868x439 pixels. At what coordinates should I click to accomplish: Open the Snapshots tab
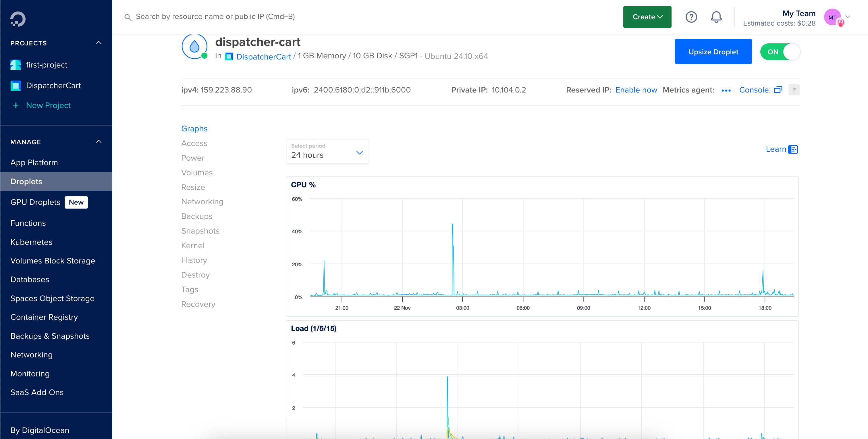[200, 231]
